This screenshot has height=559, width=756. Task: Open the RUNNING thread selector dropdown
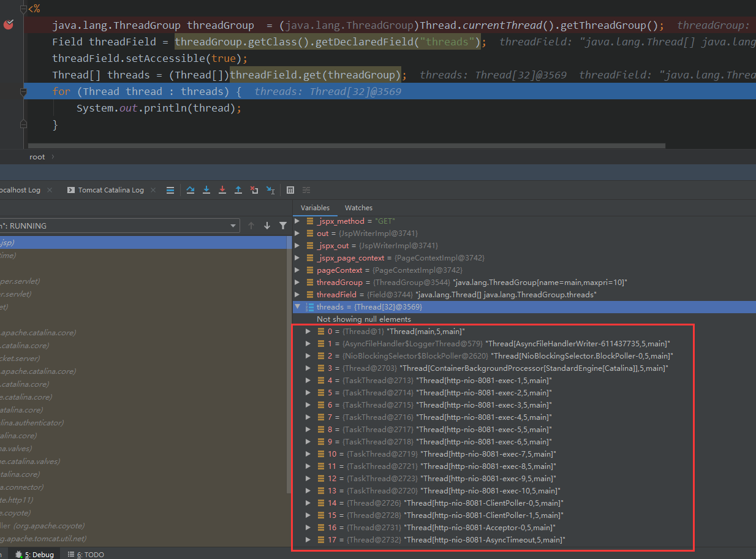coord(233,226)
